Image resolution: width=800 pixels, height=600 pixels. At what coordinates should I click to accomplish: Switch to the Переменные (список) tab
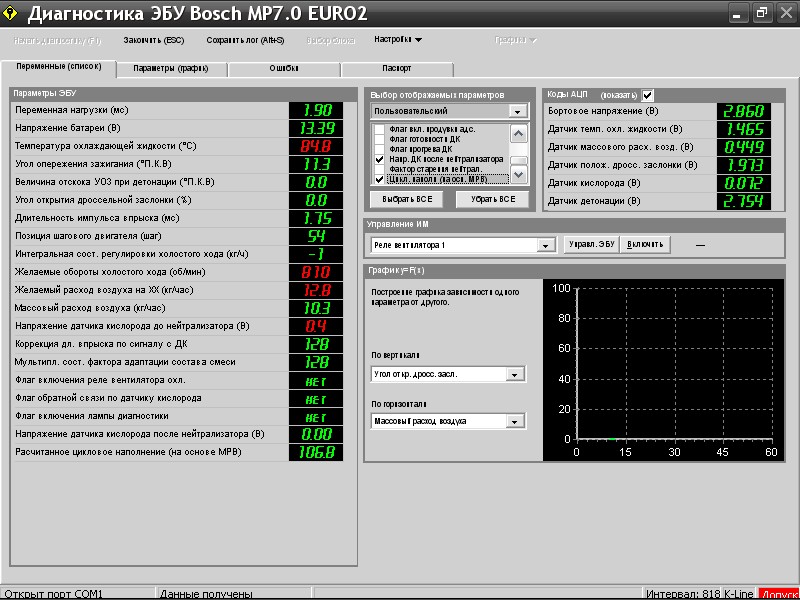click(59, 67)
